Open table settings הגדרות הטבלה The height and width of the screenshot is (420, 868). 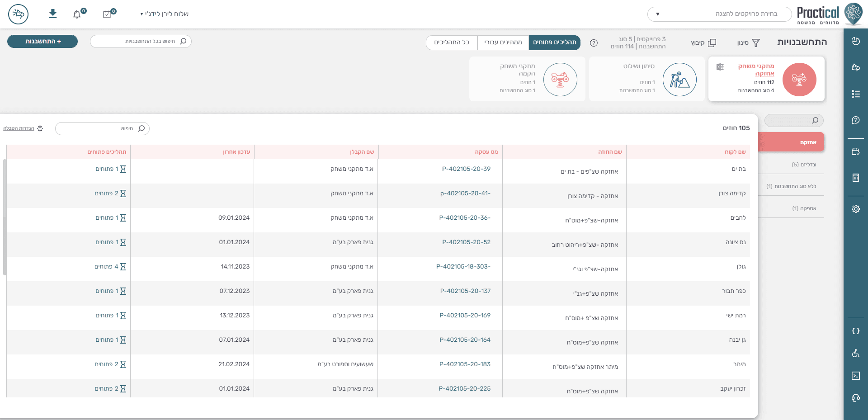coord(23,128)
